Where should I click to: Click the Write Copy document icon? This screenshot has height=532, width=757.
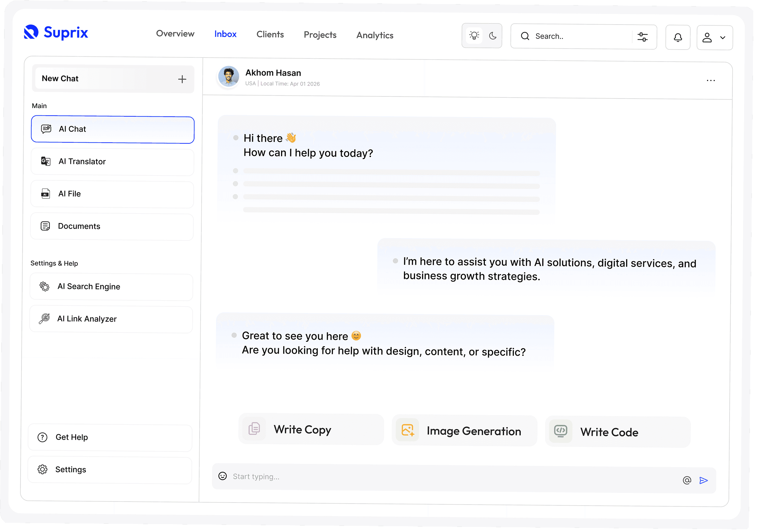254,428
